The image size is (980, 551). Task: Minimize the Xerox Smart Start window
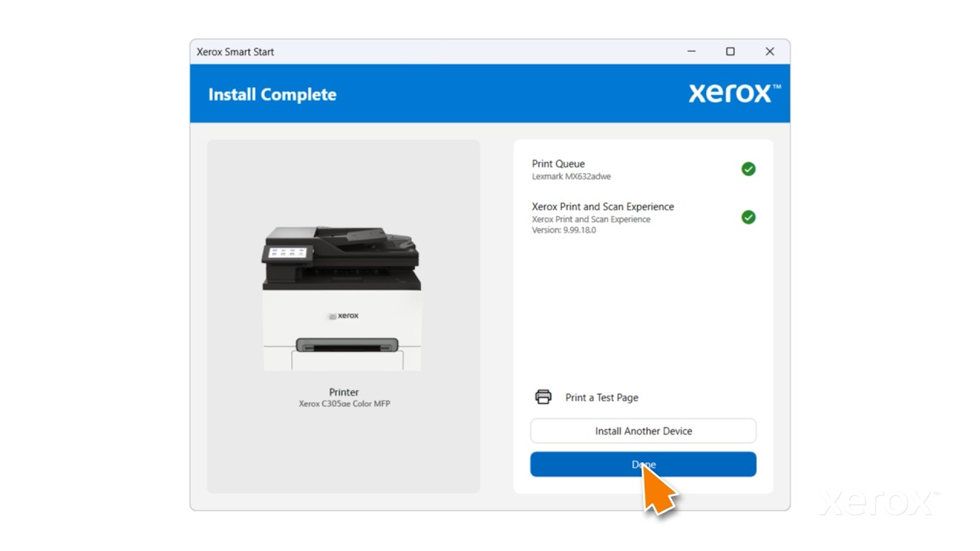(x=691, y=51)
